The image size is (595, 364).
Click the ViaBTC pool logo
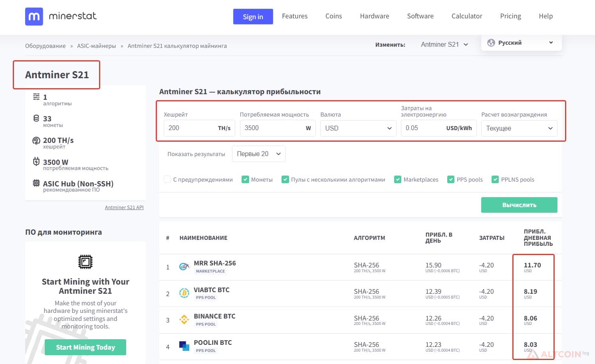tap(184, 293)
